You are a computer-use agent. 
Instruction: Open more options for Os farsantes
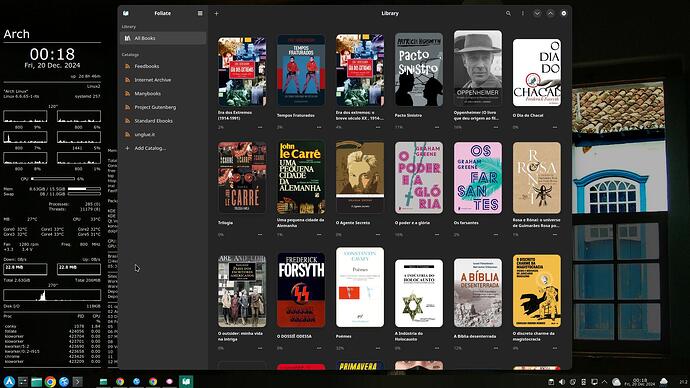point(496,234)
